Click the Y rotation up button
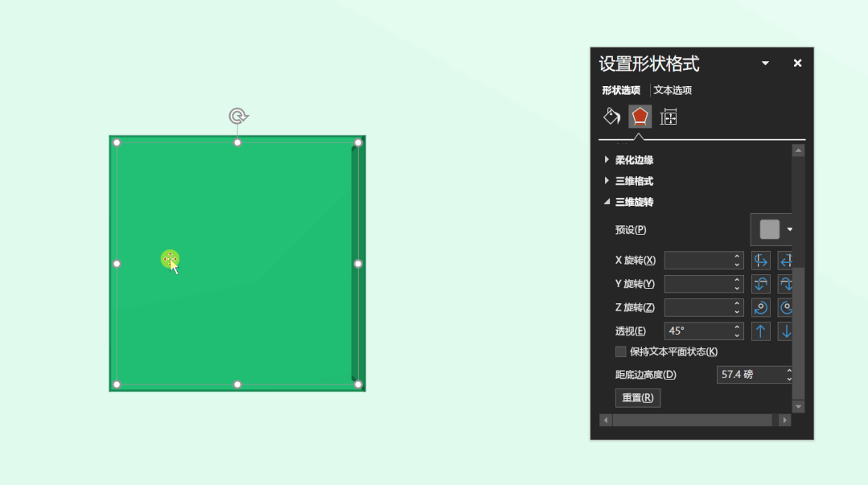Screen dimensions: 868x485 click(x=761, y=284)
